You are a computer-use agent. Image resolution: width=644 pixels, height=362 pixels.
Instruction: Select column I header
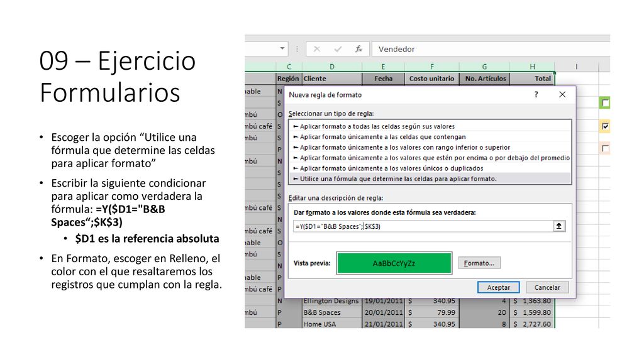click(x=576, y=67)
